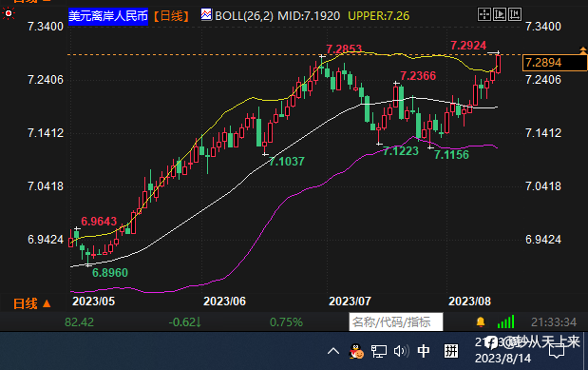The height and width of the screenshot is (370, 588).
Task: Click the name/code/indicator search box
Action: [x=395, y=321]
